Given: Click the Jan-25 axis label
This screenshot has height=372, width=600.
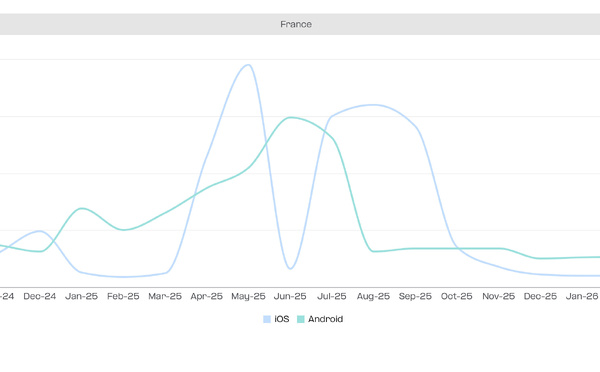Looking at the screenshot, I should (82, 296).
